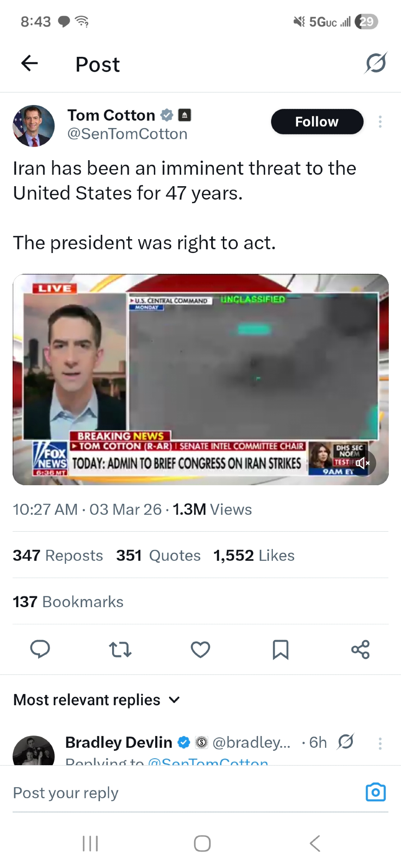The width and height of the screenshot is (401, 868).
Task: View the 1,552 Likes list
Action: coord(254,556)
